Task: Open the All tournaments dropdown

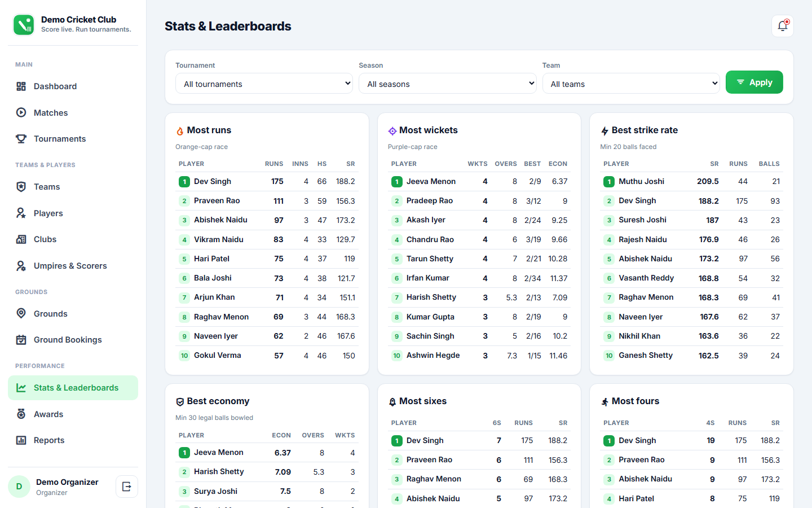Action: pyautogui.click(x=264, y=84)
